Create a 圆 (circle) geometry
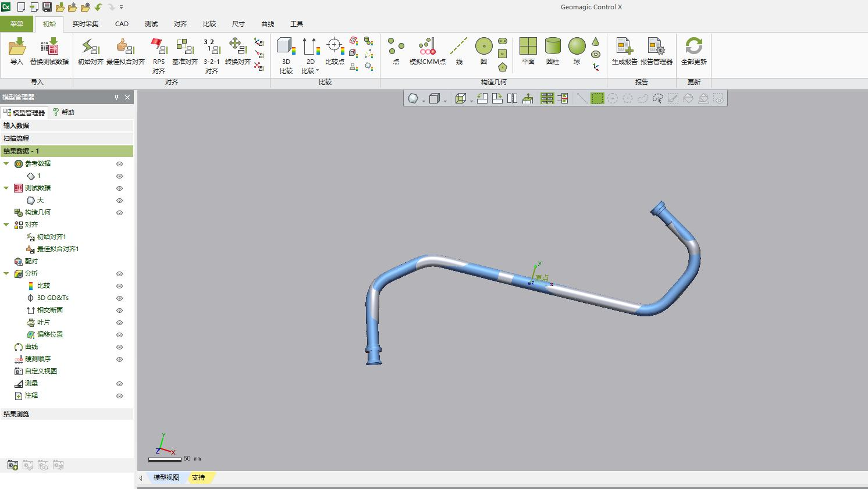This screenshot has width=868, height=489. [483, 51]
